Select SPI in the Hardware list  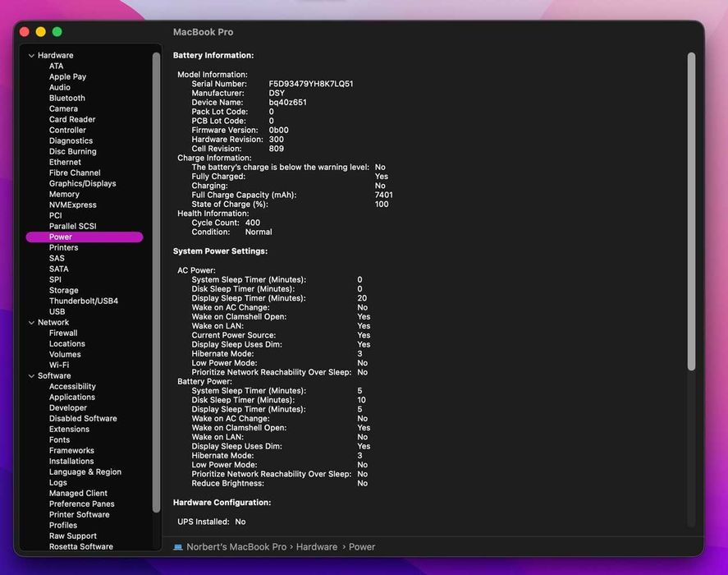click(55, 280)
